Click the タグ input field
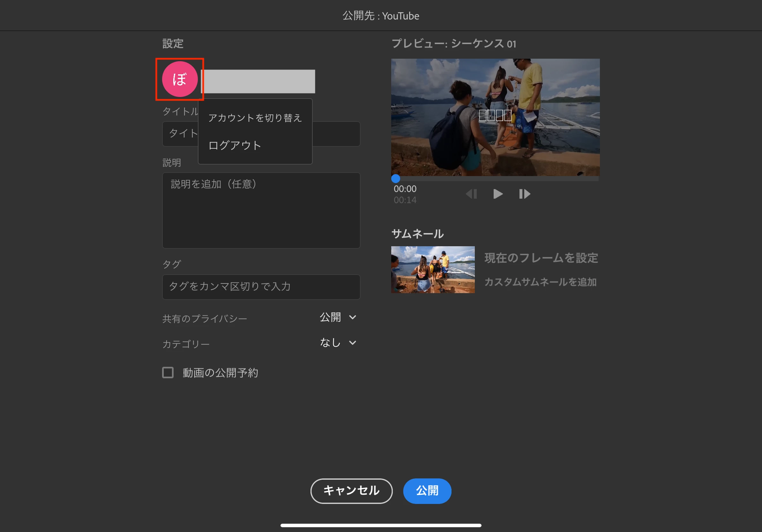This screenshot has height=532, width=762. (x=261, y=286)
